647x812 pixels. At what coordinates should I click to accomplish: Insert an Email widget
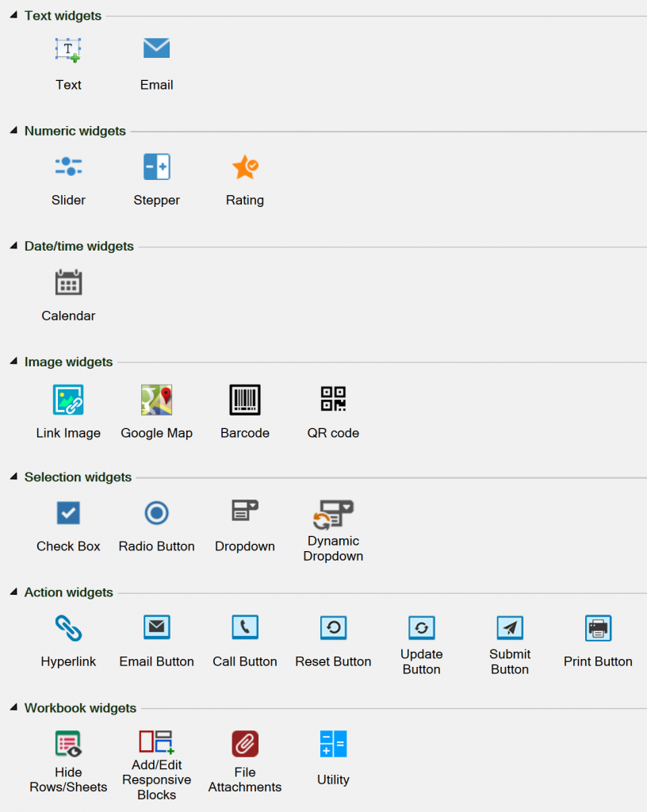click(156, 48)
